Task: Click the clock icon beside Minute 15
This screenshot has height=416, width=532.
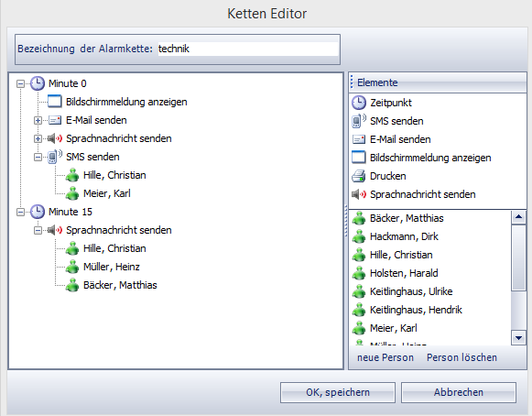Action: [38, 212]
